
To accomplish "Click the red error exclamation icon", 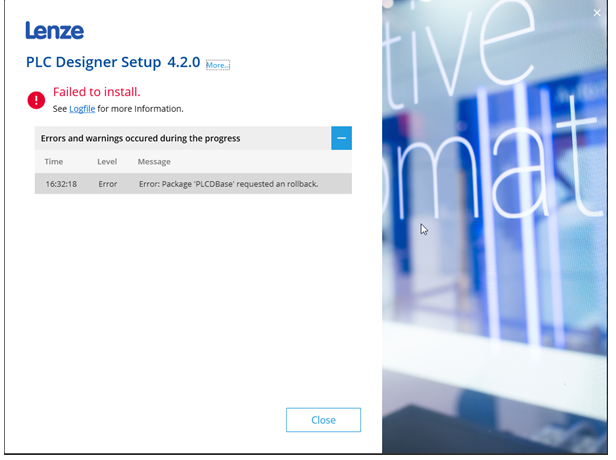I will (36, 100).
